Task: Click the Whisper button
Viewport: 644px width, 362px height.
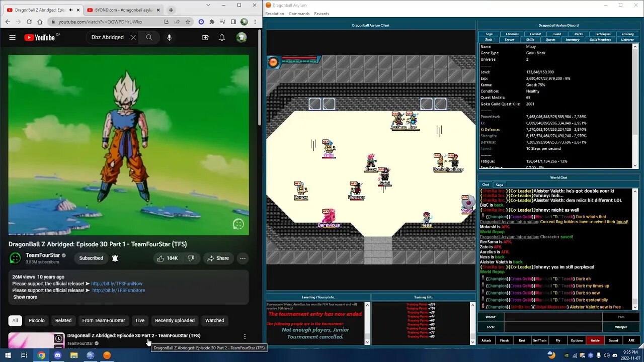Action: pos(621,327)
